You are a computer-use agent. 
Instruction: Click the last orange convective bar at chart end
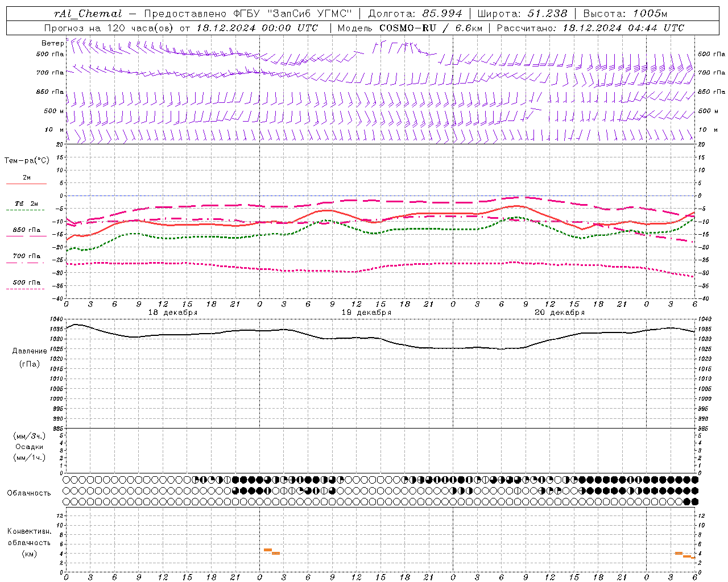pos(694,558)
